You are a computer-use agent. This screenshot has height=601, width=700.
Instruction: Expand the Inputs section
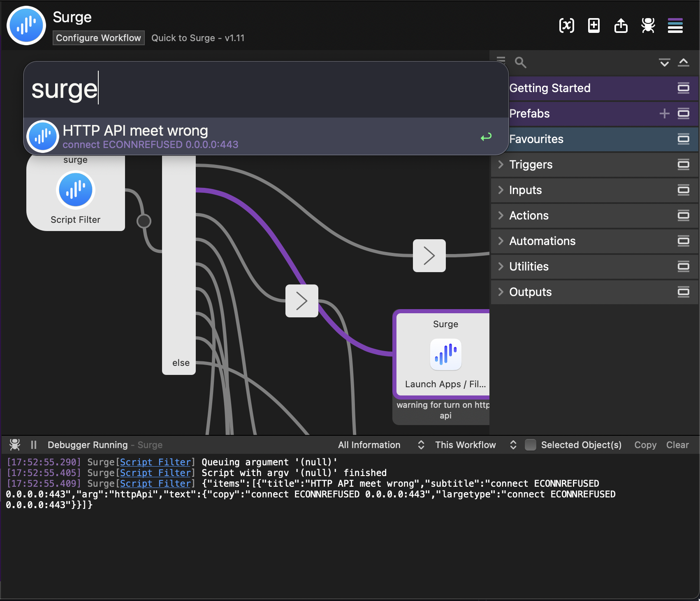(x=501, y=190)
